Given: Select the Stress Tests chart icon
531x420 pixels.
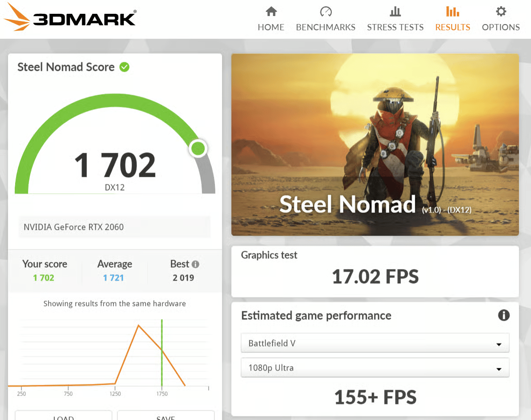Looking at the screenshot, I should [395, 12].
